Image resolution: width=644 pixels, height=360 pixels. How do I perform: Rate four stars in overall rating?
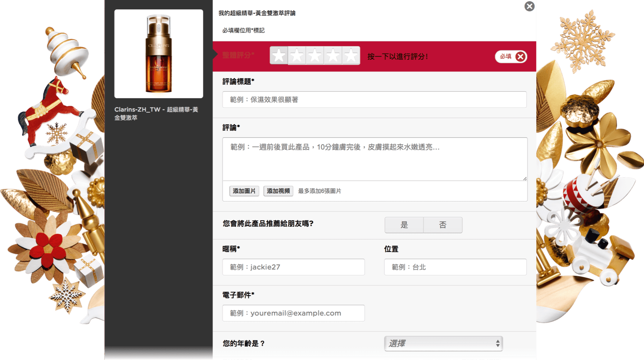pyautogui.click(x=333, y=56)
